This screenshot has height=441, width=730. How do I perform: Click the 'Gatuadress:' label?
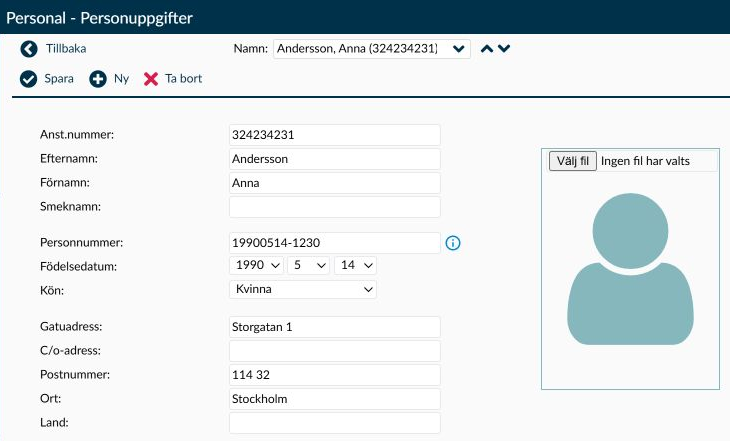coord(71,326)
